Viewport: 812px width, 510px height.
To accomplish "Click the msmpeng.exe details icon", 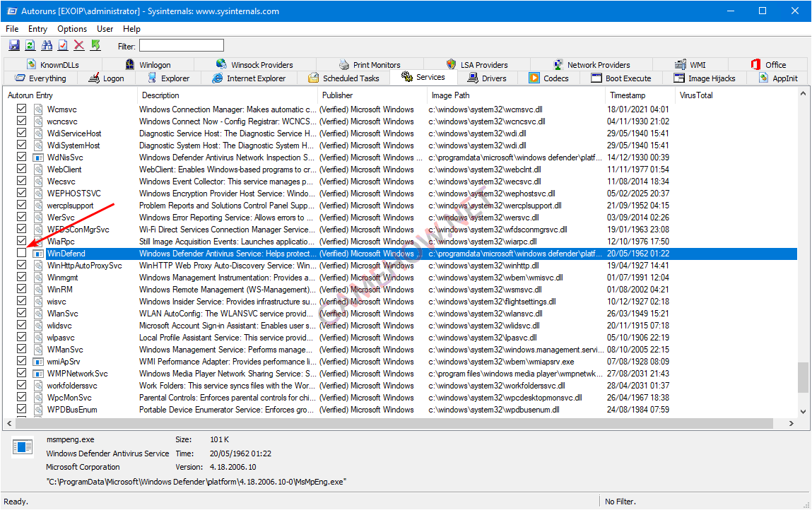I will tap(23, 447).
